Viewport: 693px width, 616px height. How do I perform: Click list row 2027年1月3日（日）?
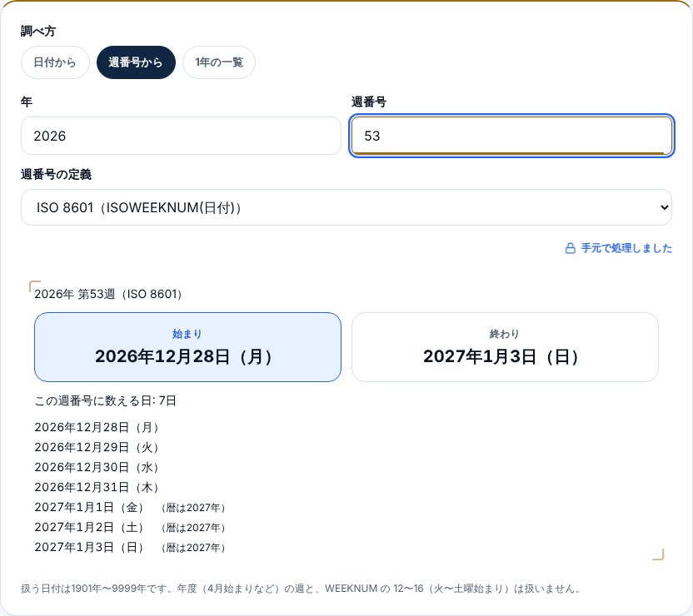pyautogui.click(x=131, y=547)
